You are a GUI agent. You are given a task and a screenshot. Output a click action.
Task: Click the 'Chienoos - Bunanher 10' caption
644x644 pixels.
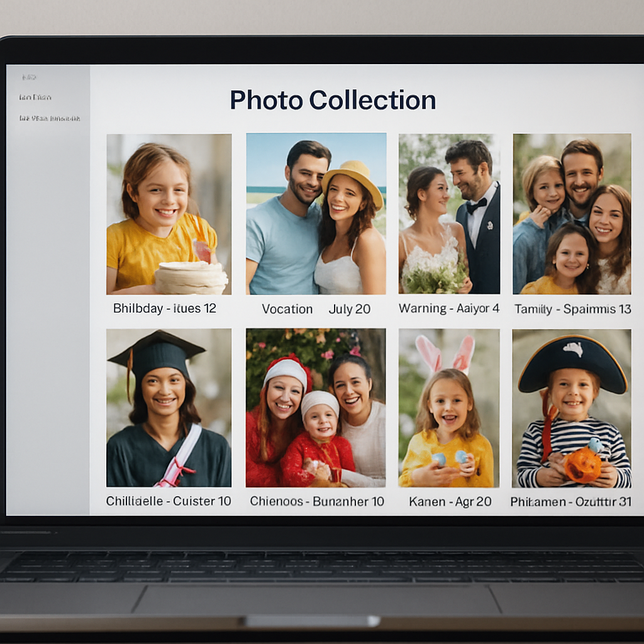pos(316,501)
